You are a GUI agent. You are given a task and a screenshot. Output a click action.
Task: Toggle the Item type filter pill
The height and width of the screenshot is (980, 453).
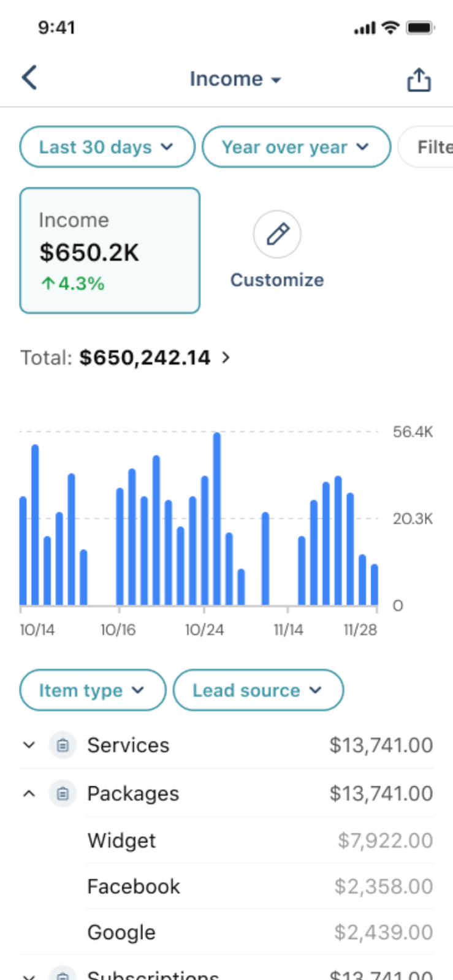pyautogui.click(x=92, y=690)
